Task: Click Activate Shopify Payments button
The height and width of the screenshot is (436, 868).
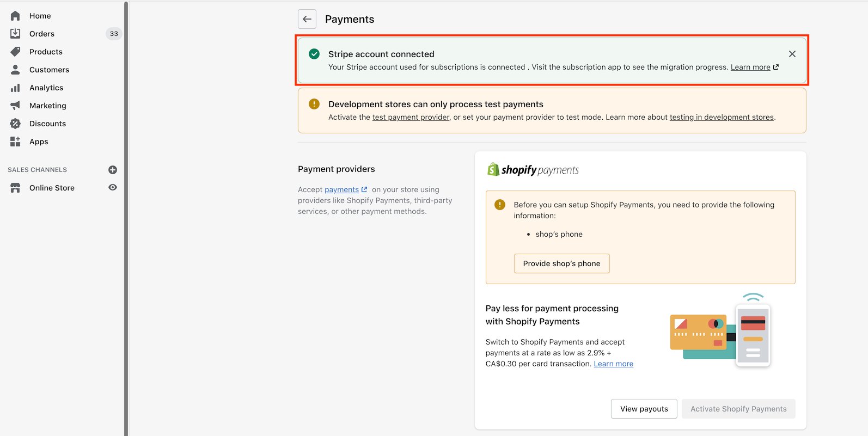Action: (738, 409)
